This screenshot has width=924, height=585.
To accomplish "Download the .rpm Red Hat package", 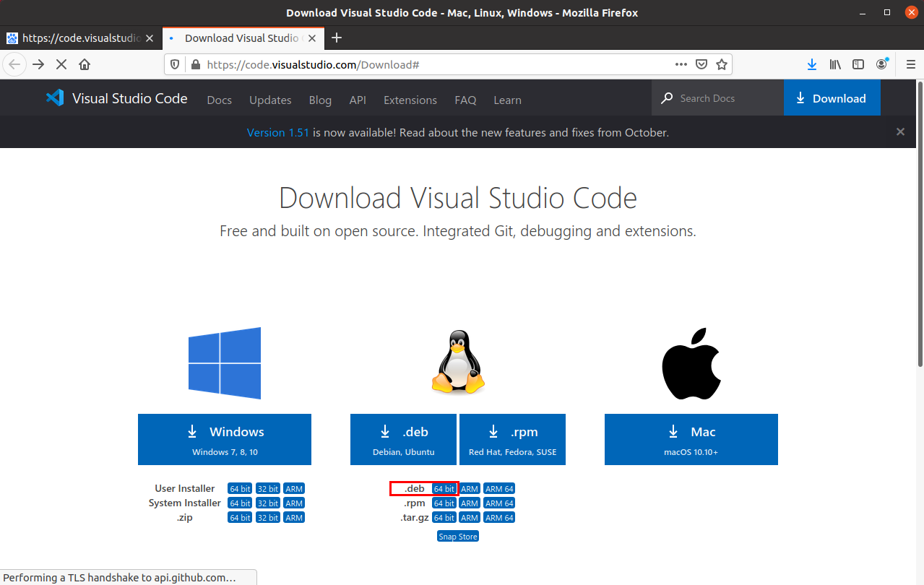I will (512, 439).
